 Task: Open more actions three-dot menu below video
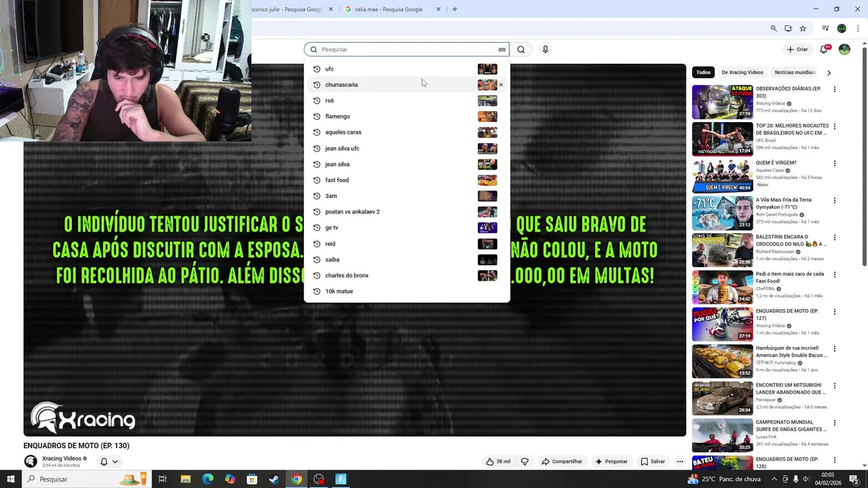(680, 462)
